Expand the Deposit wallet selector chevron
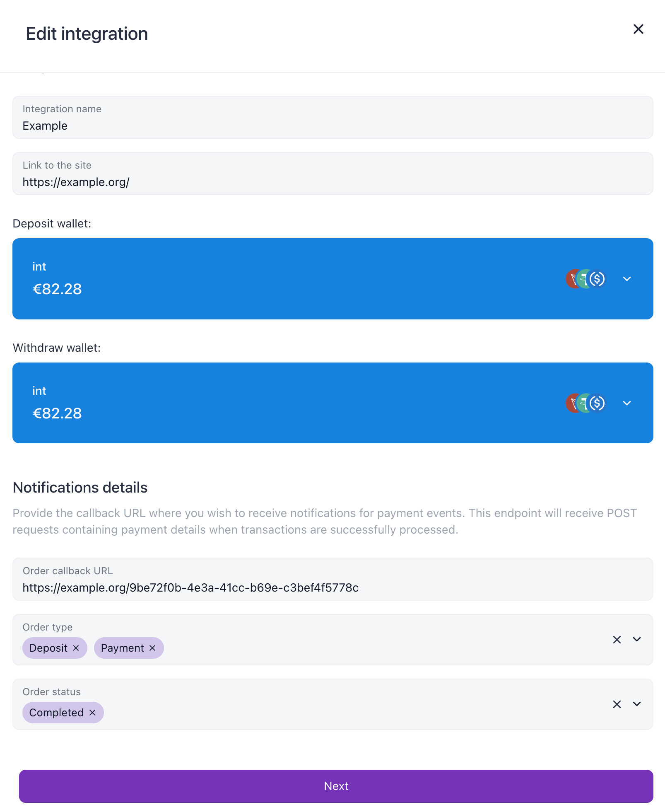 point(627,279)
